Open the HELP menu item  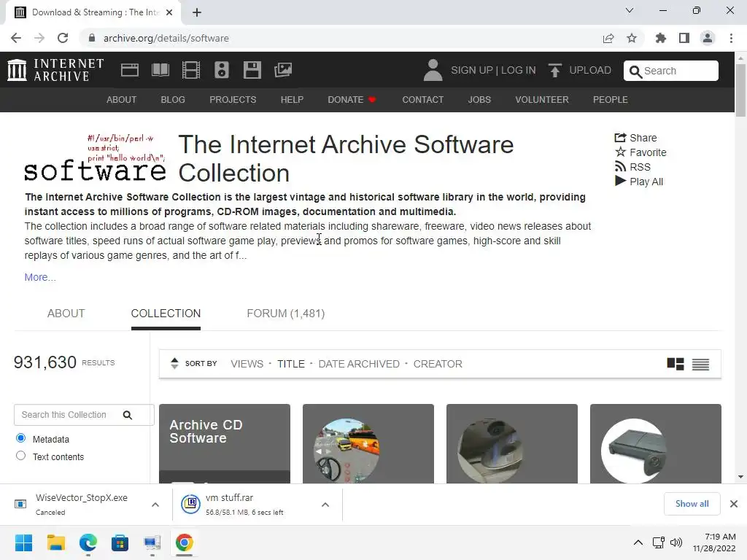coord(292,99)
